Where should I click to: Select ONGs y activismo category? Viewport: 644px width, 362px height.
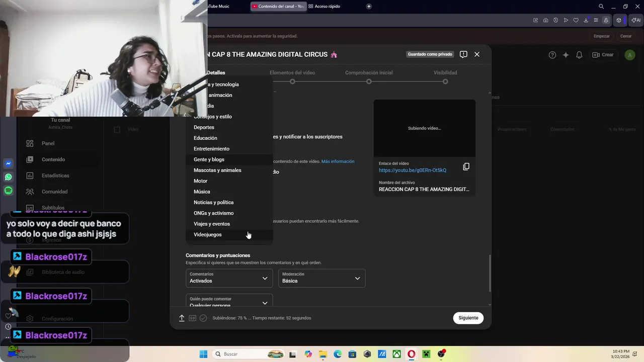(x=229, y=213)
